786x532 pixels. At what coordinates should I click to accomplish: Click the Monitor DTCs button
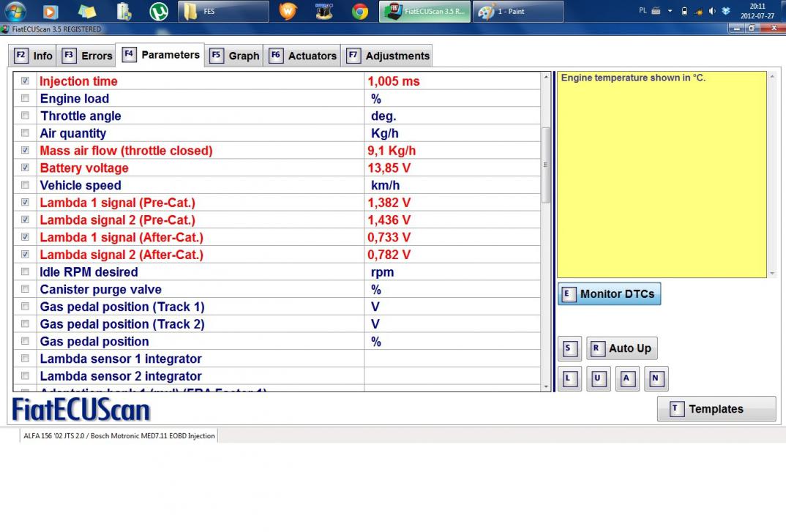click(x=609, y=294)
